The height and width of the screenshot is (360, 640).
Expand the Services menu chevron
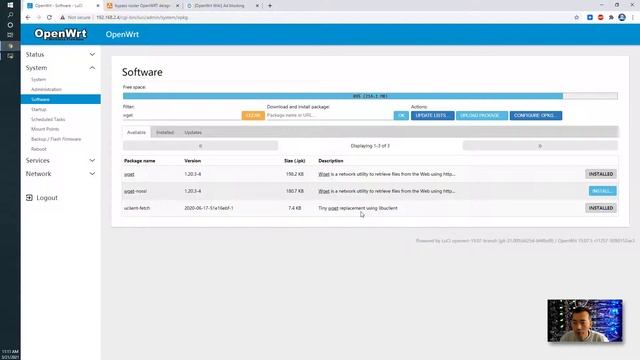coord(92,160)
